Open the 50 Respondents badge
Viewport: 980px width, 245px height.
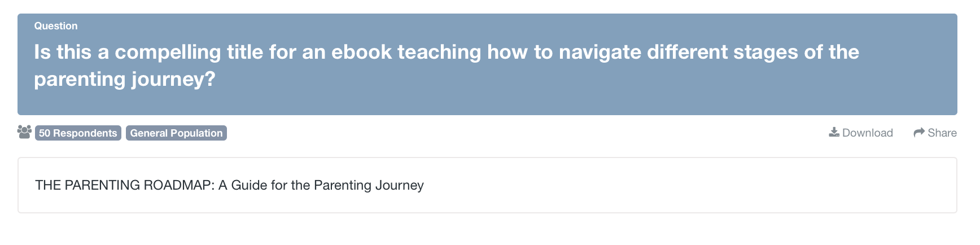[x=78, y=133]
